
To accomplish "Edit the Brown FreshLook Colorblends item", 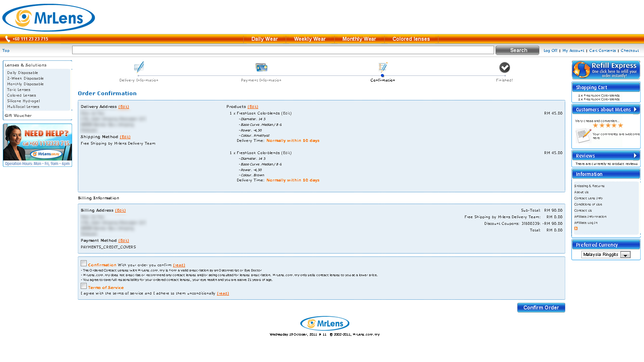I will click(x=287, y=153).
